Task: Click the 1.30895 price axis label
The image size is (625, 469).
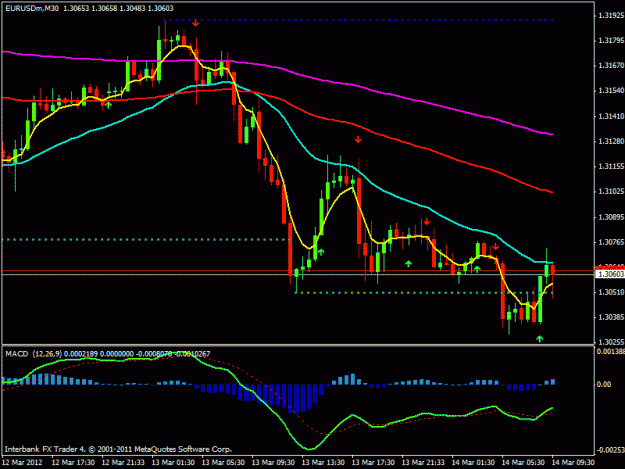Action: coord(611,217)
